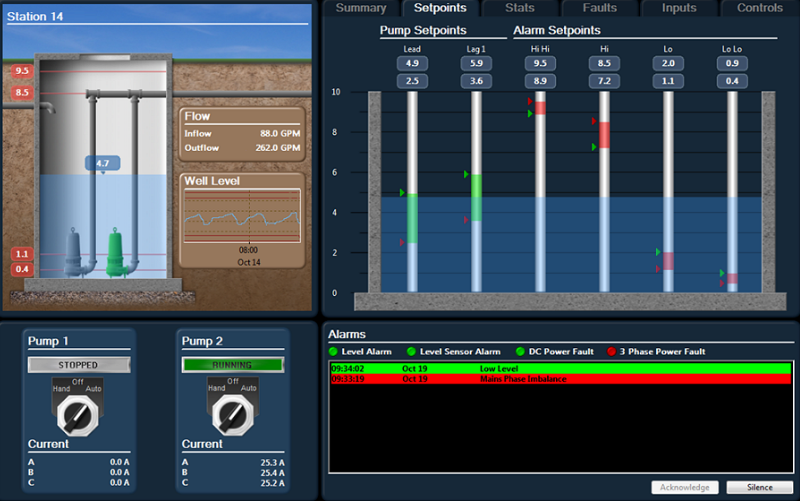Edit the Lead upper setpoint 4.9
Screen dimensions: 800x503
coord(412,63)
